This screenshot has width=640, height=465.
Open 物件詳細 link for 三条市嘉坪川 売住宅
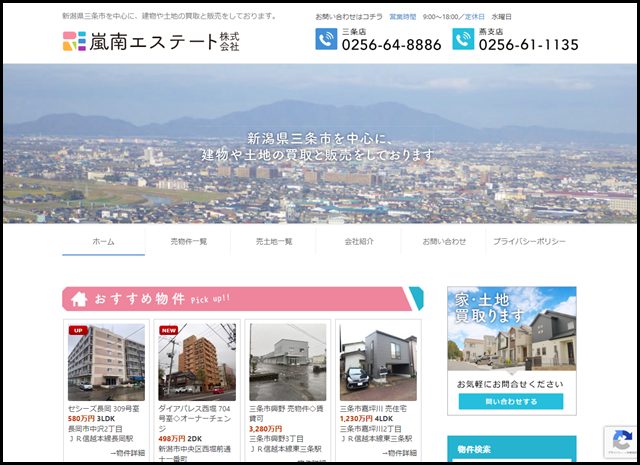[x=399, y=453]
